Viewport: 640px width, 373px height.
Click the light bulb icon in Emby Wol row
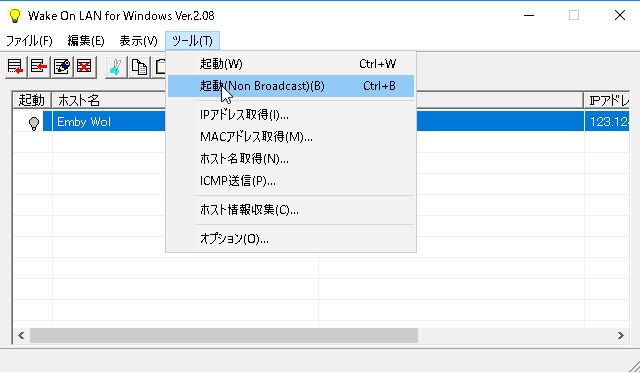pos(34,122)
